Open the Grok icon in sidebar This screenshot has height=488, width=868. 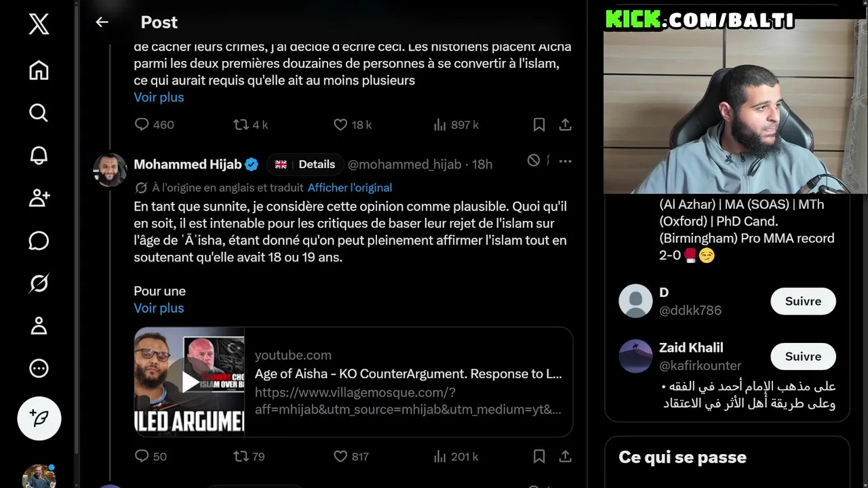tap(39, 283)
